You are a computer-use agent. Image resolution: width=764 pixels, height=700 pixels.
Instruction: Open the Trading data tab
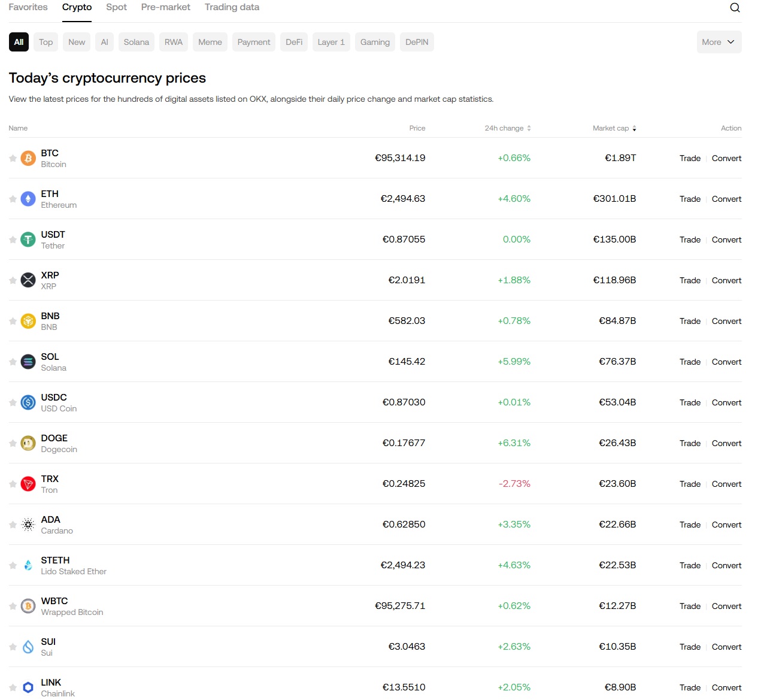pyautogui.click(x=232, y=7)
